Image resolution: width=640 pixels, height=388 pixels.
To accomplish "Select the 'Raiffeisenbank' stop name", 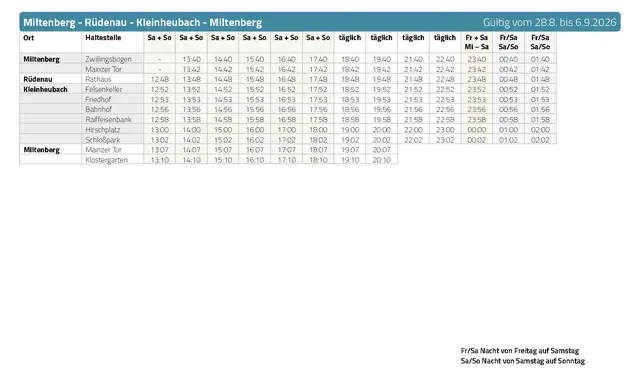I will (x=108, y=120).
